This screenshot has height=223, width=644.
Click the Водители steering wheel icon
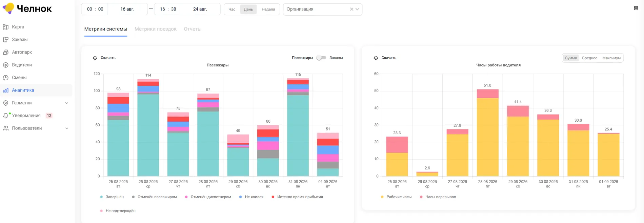pyautogui.click(x=6, y=65)
